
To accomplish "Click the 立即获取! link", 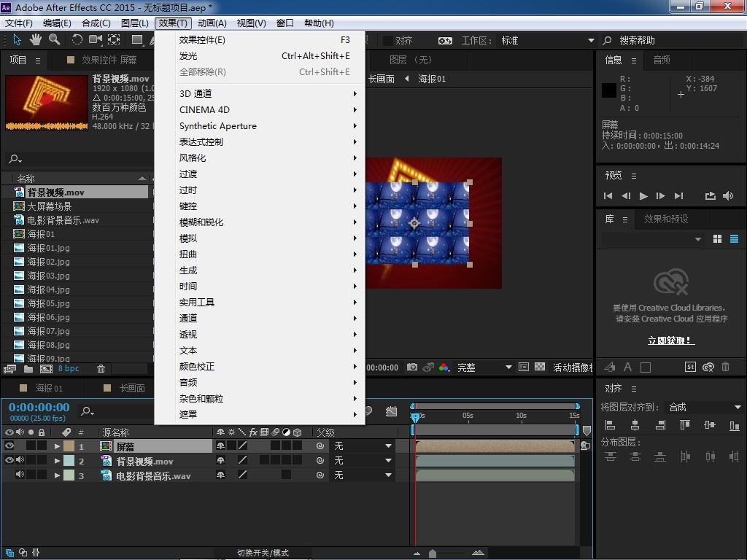I will click(x=671, y=341).
